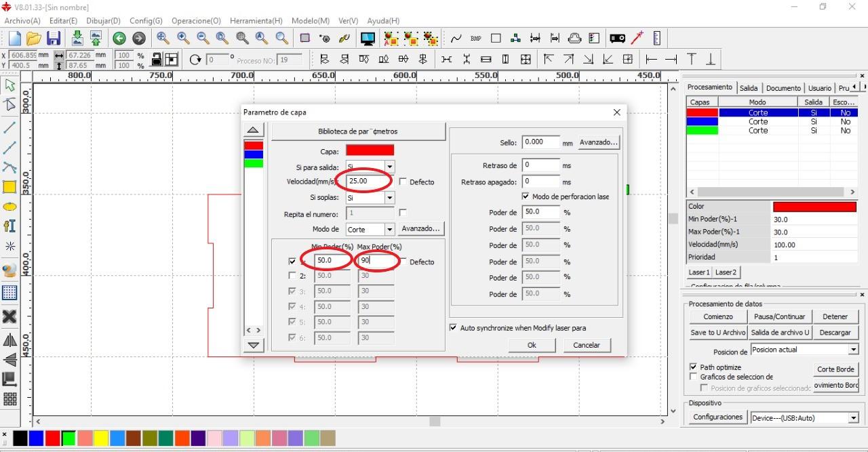Open the Posicion actual dropdown

[x=853, y=350]
